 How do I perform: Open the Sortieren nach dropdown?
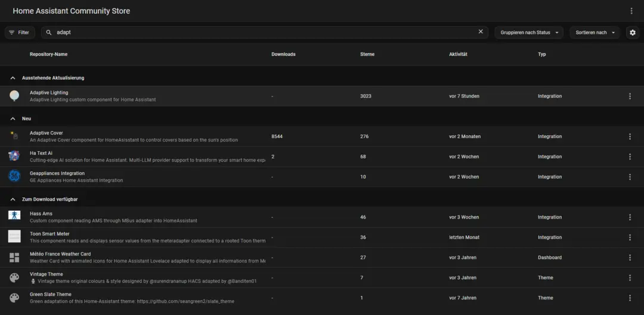click(x=595, y=32)
